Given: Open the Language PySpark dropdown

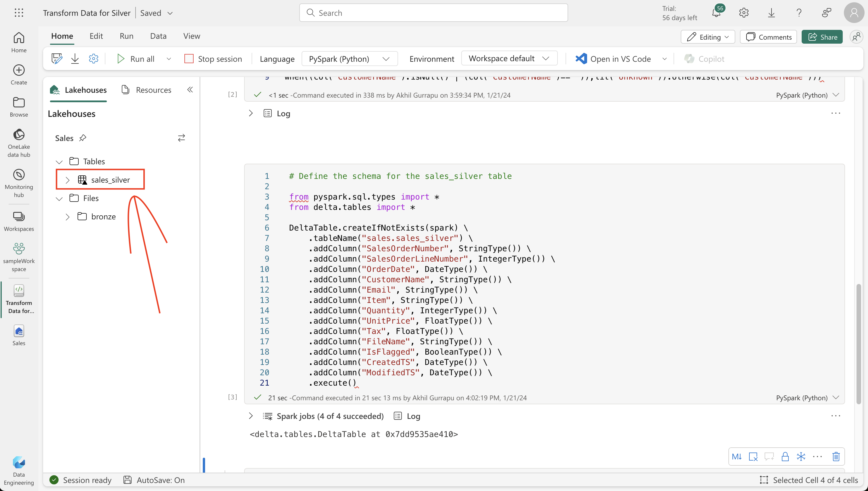Looking at the screenshot, I should [x=349, y=59].
